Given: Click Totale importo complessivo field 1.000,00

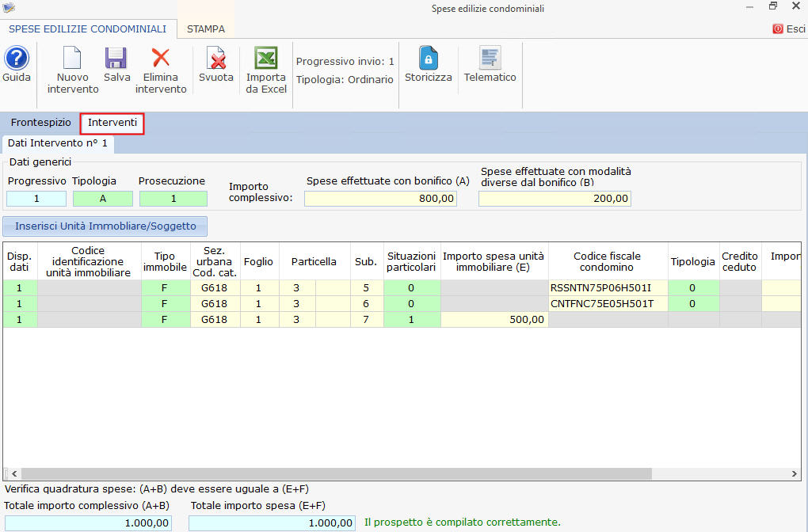Looking at the screenshot, I should tap(88, 522).
